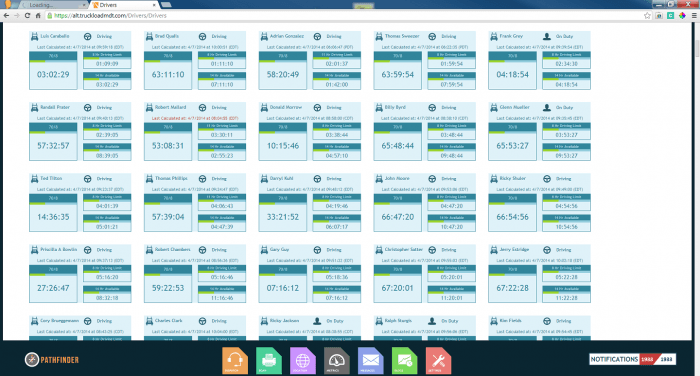Click the On Duty person icon on Frank Grey's card

point(546,36)
